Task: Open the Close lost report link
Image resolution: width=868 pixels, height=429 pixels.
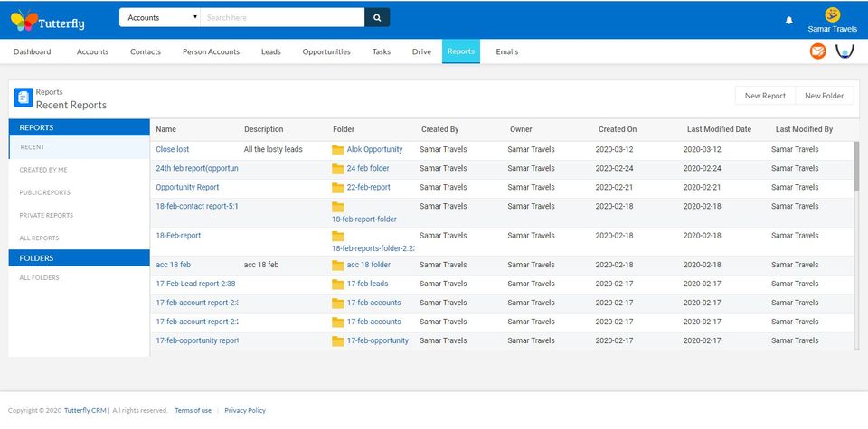Action: point(172,149)
